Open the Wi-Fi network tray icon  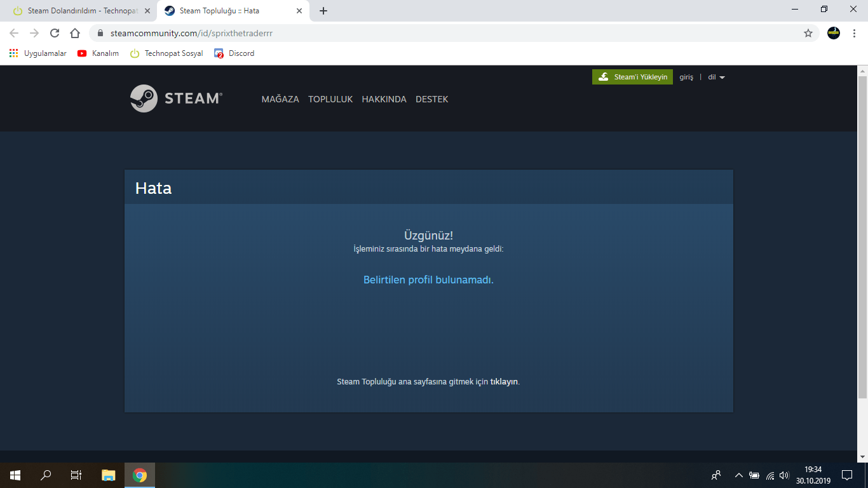(770, 475)
